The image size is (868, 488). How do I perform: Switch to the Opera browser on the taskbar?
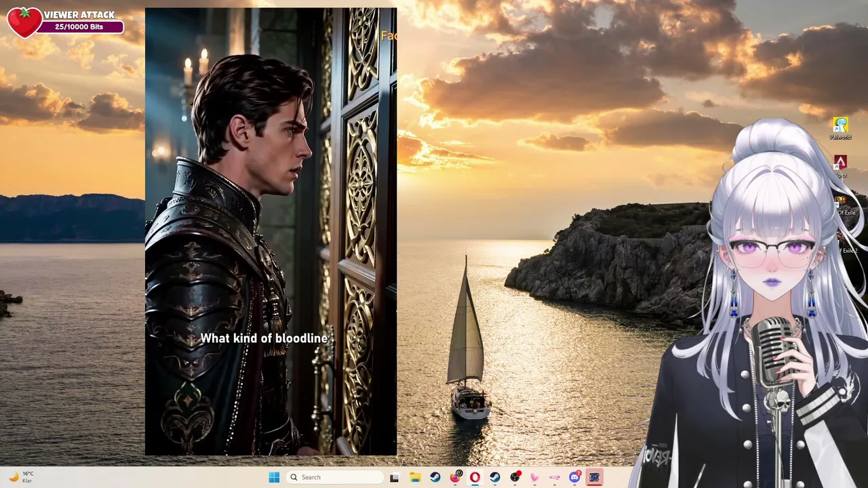pyautogui.click(x=475, y=477)
